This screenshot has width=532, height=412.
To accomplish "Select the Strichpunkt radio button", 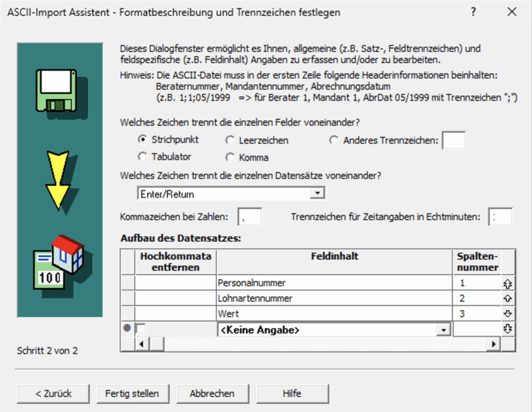I will [143, 140].
